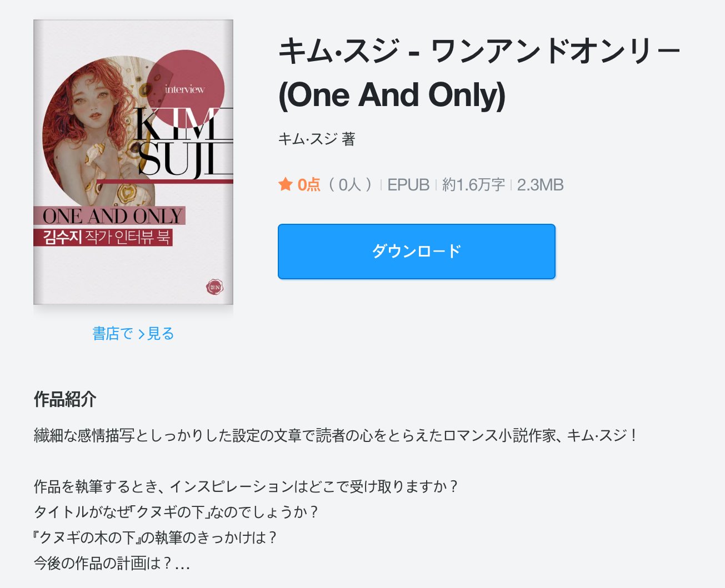This screenshot has height=588, width=725.
Task: Click the 約1.6万字 word count label
Action: (x=473, y=184)
